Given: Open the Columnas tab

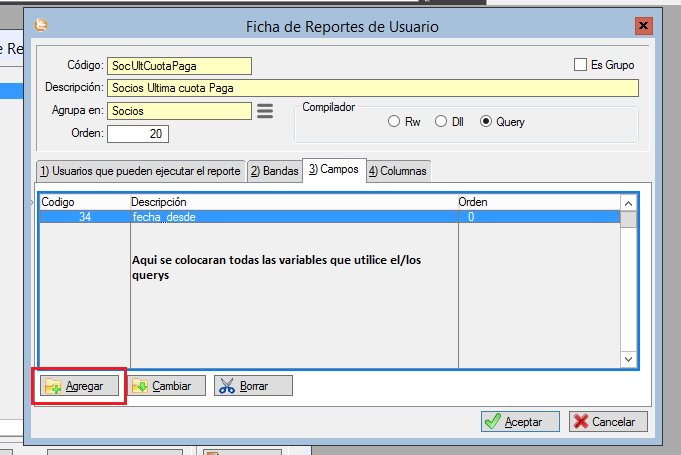Looking at the screenshot, I should pos(398,171).
